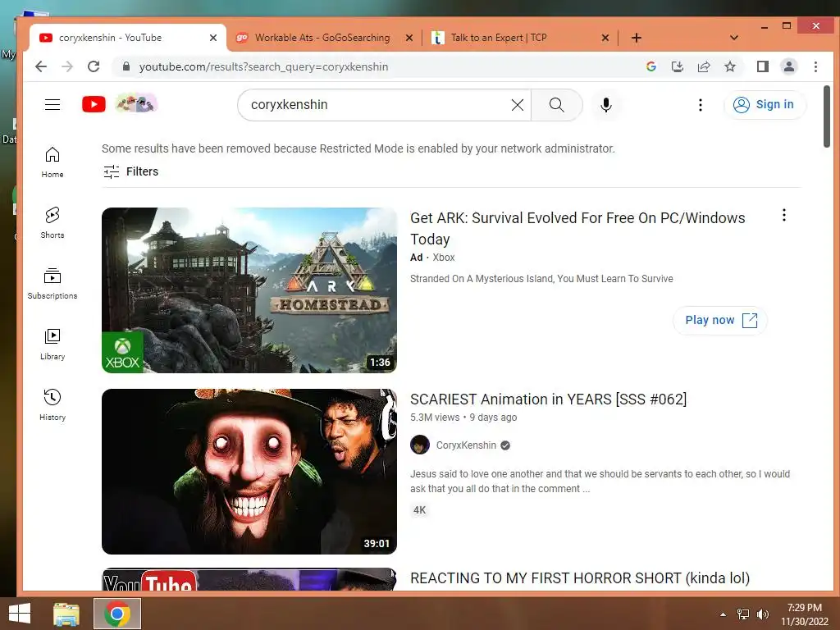840x630 pixels.
Task: Sign in to YouTube
Action: [764, 104]
